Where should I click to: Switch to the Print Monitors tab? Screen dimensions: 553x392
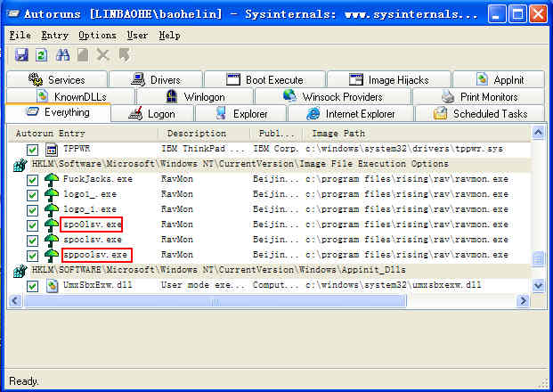(x=479, y=96)
